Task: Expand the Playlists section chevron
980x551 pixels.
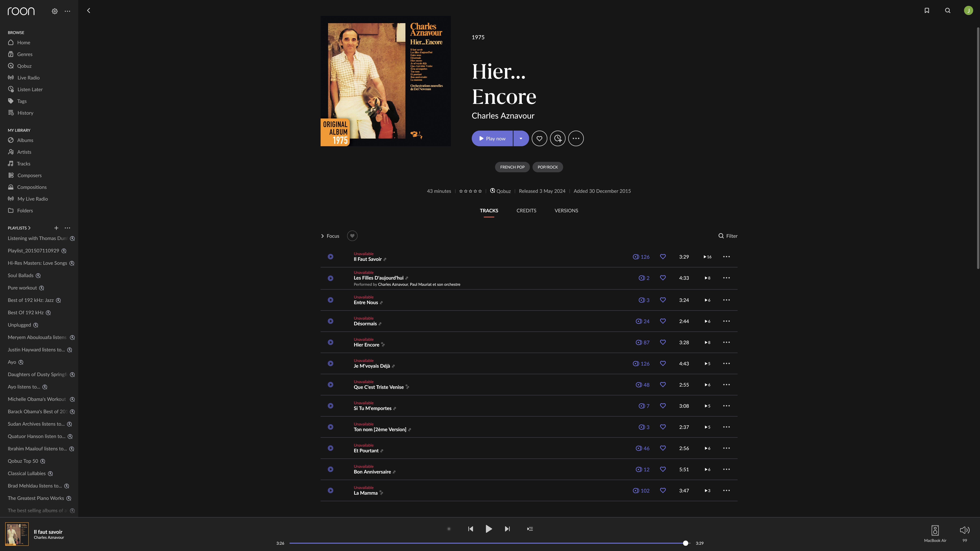Action: 29,228
